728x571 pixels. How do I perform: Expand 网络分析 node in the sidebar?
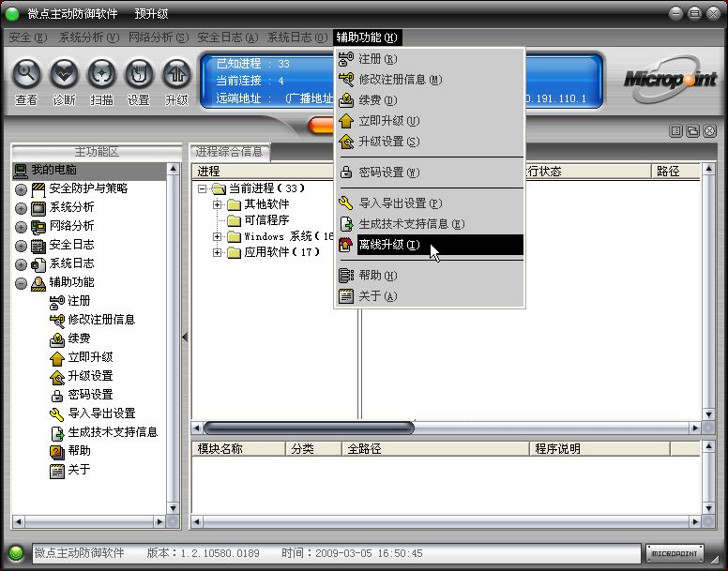21,227
